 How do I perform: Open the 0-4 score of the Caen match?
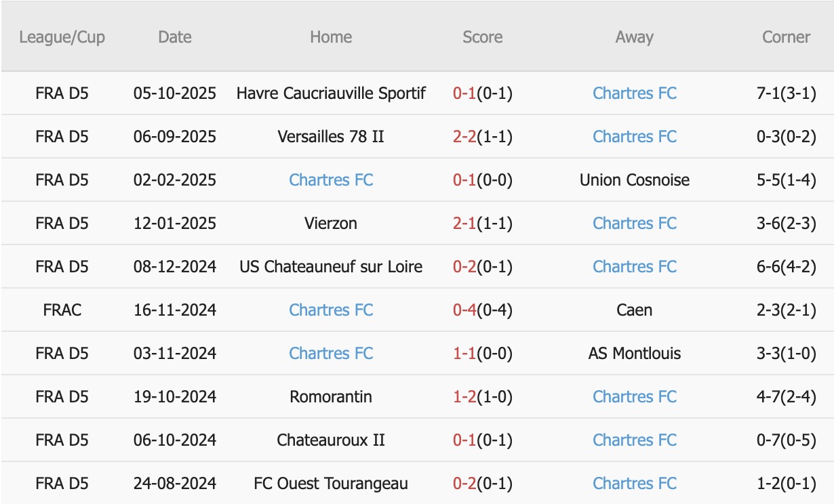[464, 310]
